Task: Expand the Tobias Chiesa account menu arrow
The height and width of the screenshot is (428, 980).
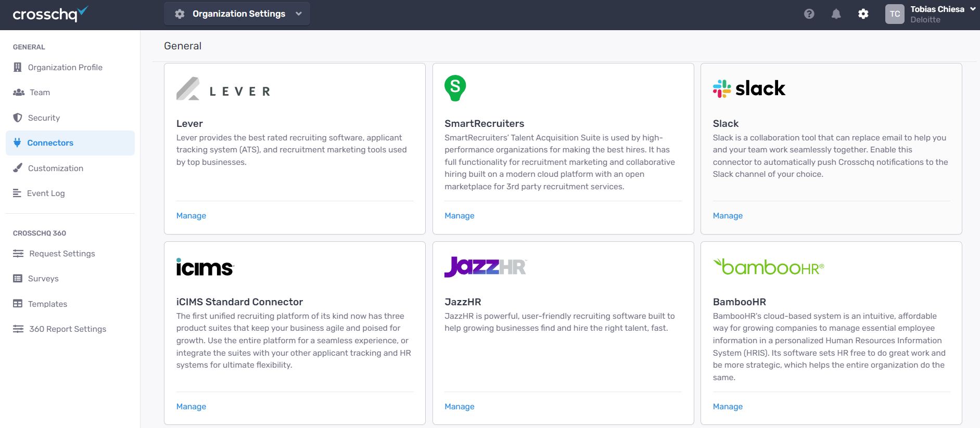Action: point(973,9)
